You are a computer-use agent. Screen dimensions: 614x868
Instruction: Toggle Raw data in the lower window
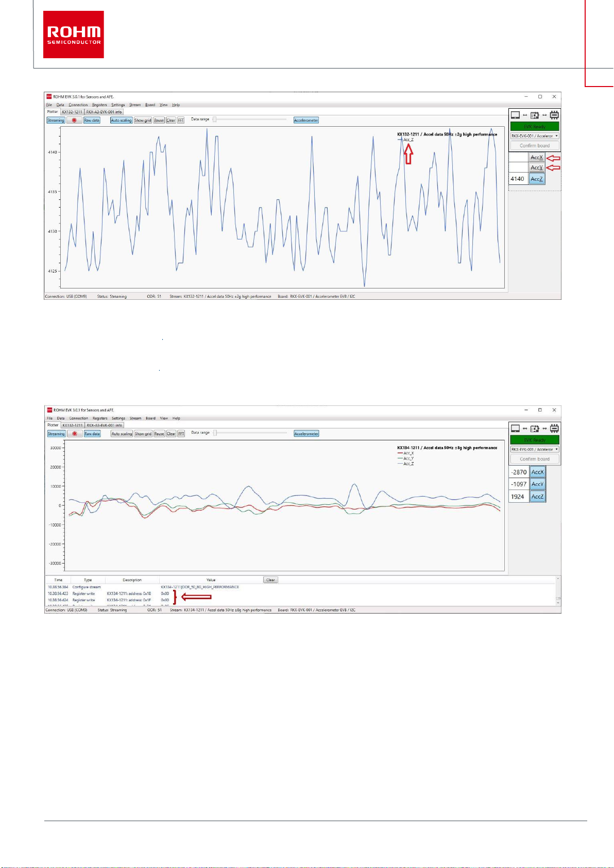(x=92, y=434)
